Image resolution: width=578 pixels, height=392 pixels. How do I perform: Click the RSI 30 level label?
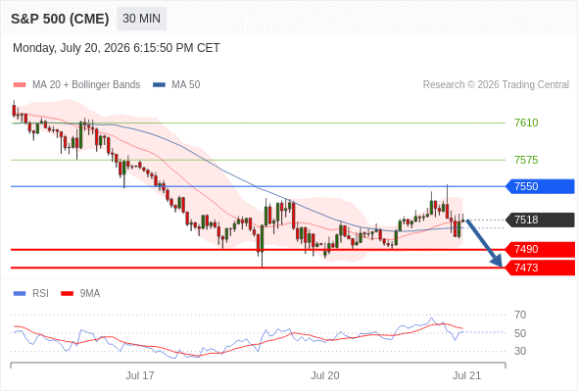[x=520, y=351]
